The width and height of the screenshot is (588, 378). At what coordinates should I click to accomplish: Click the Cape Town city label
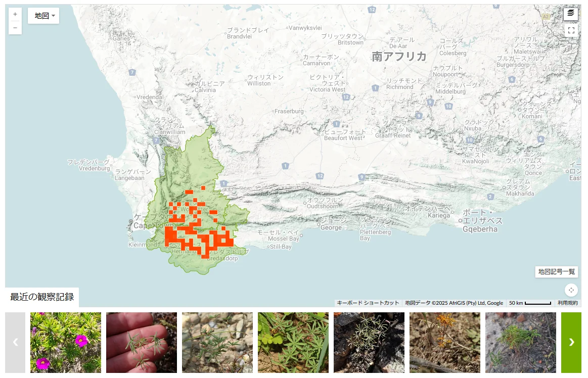click(146, 225)
